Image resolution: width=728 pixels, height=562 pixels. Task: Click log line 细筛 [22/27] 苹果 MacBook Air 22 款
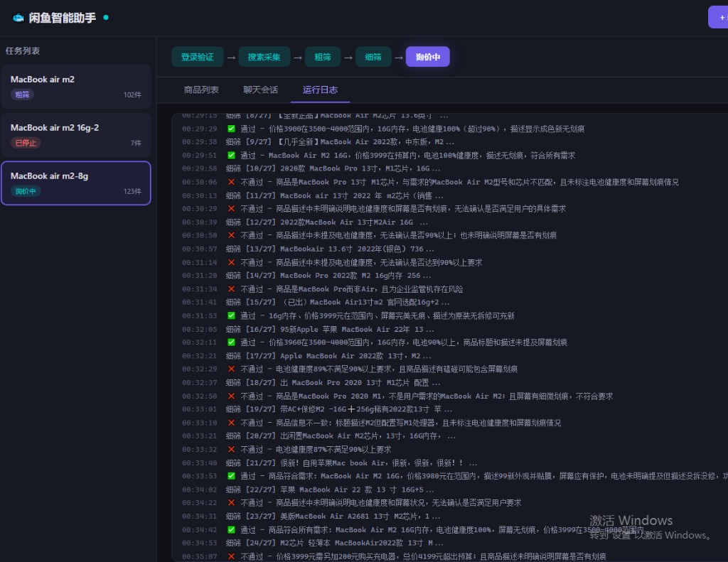(330, 490)
